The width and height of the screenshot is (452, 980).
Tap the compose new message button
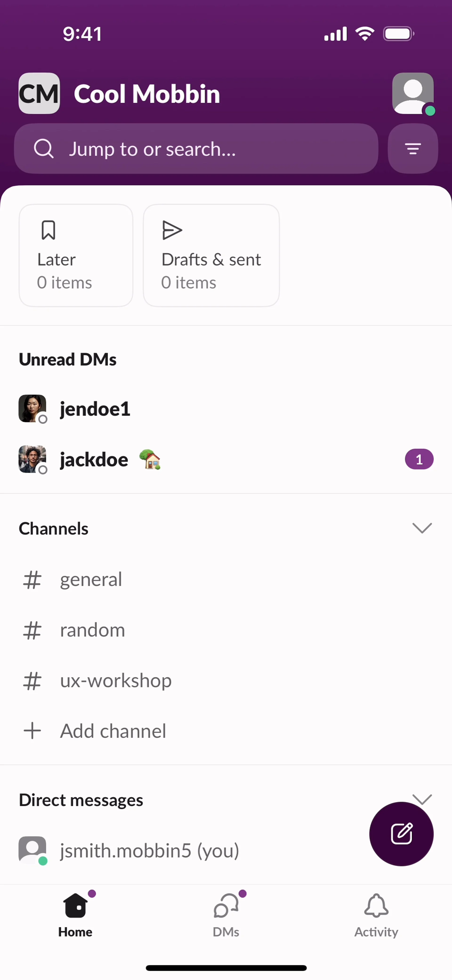401,833
